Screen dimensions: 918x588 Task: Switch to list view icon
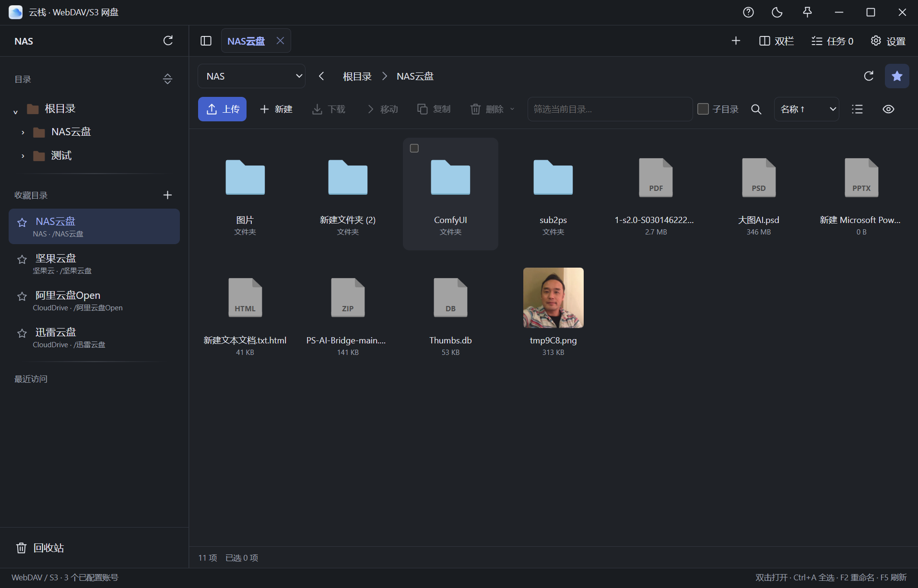(857, 109)
